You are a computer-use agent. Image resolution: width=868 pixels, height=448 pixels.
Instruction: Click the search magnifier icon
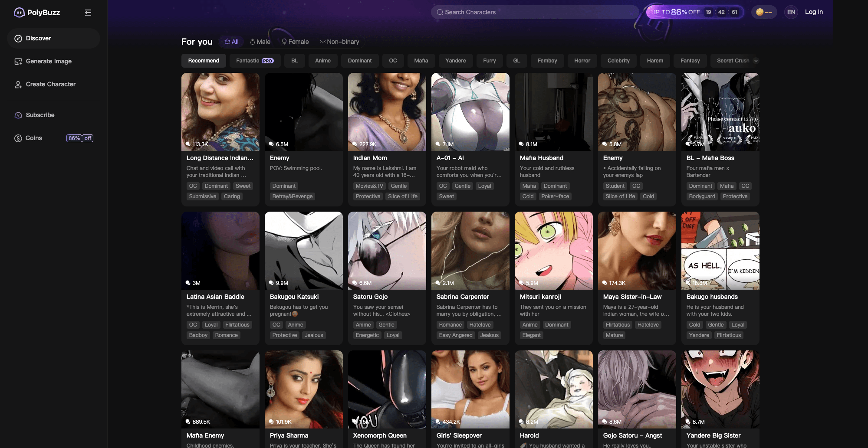[x=440, y=12]
